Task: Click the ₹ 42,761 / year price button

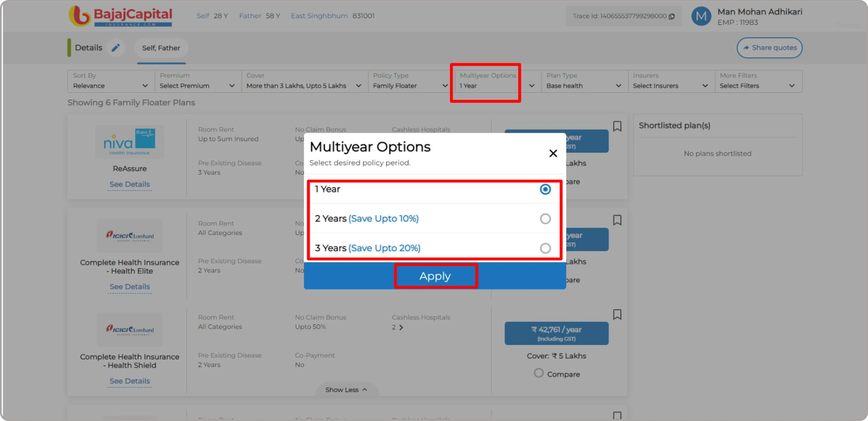Action: 556,333
